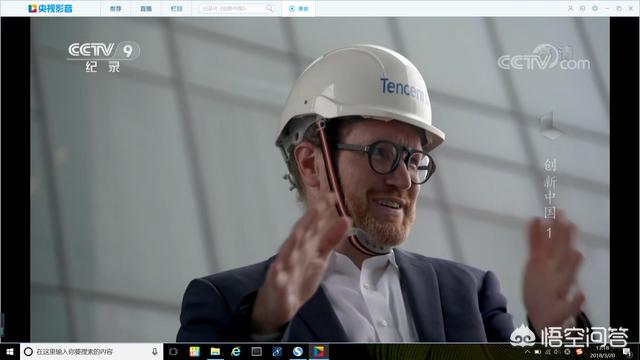This screenshot has width=640, height=360.
Task: Click the 央视影音 logo in title bar
Action: (50, 8)
